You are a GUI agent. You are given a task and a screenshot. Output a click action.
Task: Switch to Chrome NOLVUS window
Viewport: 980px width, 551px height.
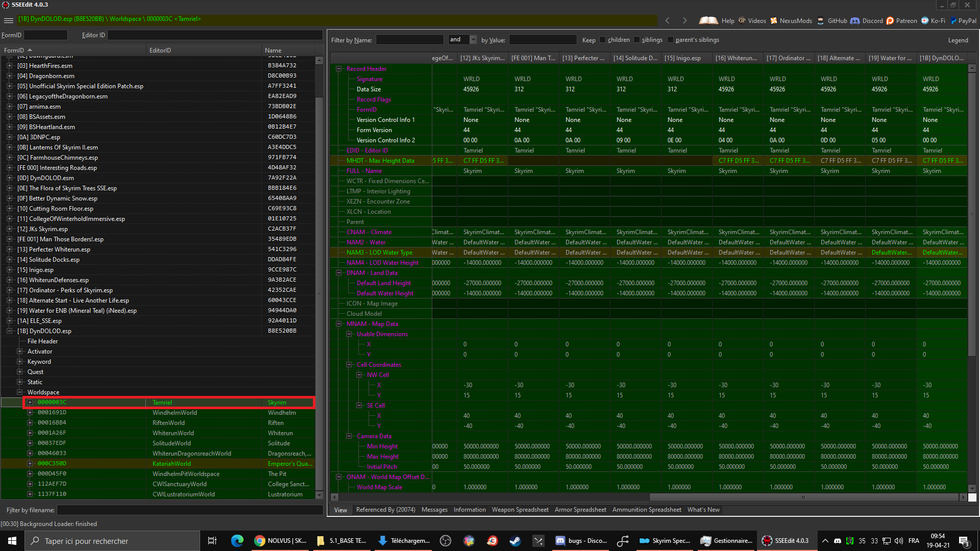pos(281,541)
